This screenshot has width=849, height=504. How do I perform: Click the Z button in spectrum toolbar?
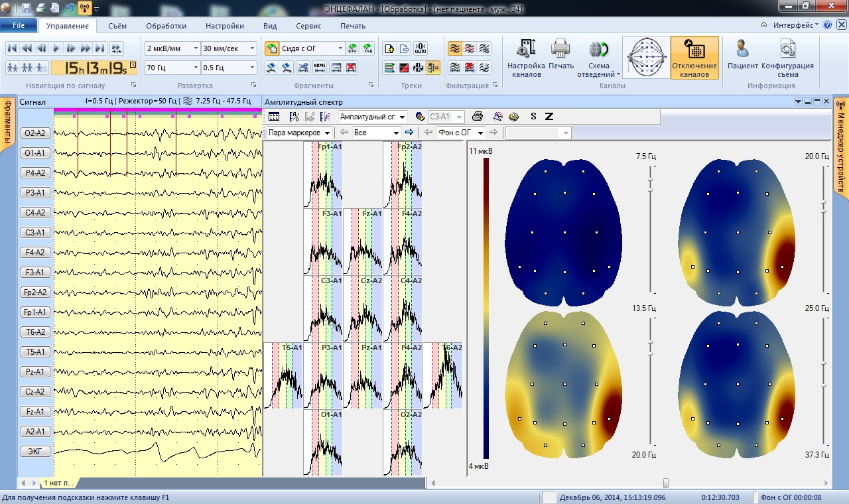(x=549, y=117)
